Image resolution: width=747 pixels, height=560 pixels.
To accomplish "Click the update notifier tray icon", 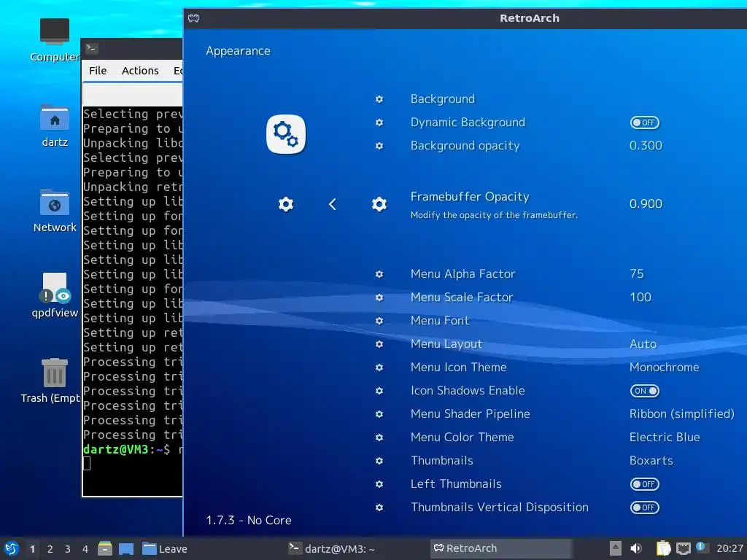I will 701,547.
